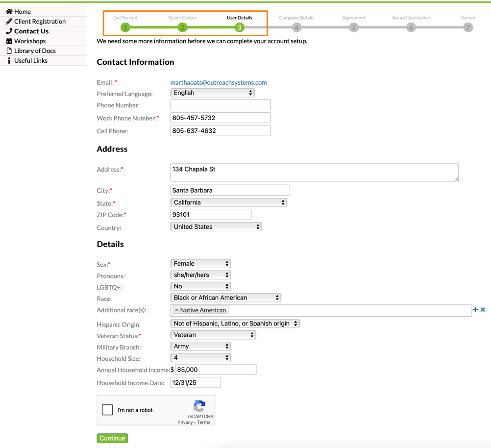
Task: Expand the State dropdown showing California
Action: (228, 202)
